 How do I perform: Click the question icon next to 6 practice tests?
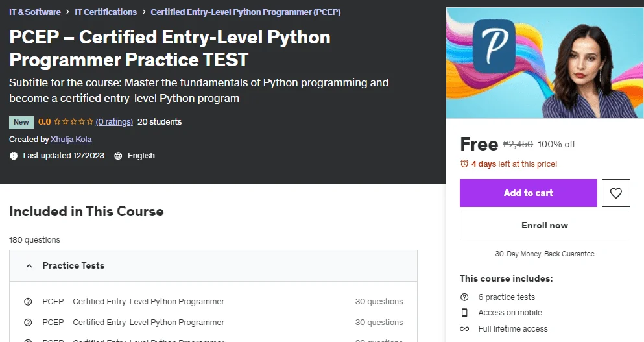pyautogui.click(x=464, y=297)
